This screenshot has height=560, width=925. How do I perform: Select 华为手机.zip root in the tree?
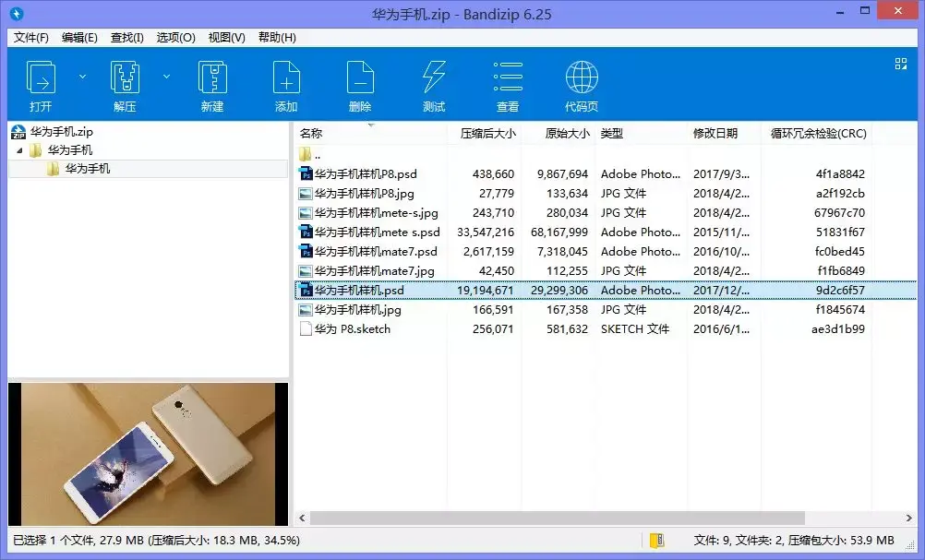(61, 132)
